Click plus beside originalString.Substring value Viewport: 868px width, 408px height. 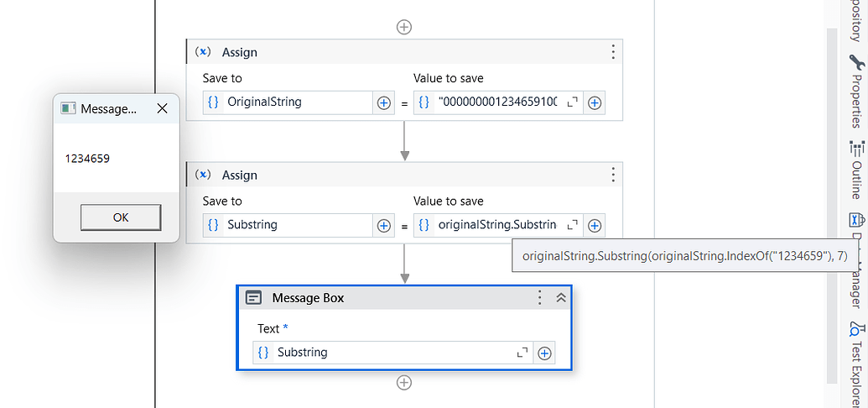[x=595, y=225]
